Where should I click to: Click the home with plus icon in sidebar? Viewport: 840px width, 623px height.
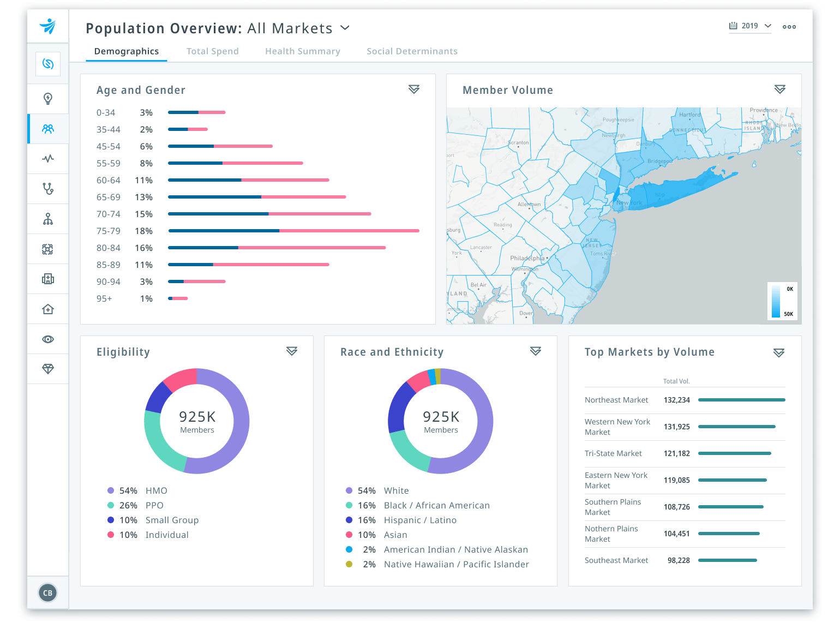[x=47, y=309]
